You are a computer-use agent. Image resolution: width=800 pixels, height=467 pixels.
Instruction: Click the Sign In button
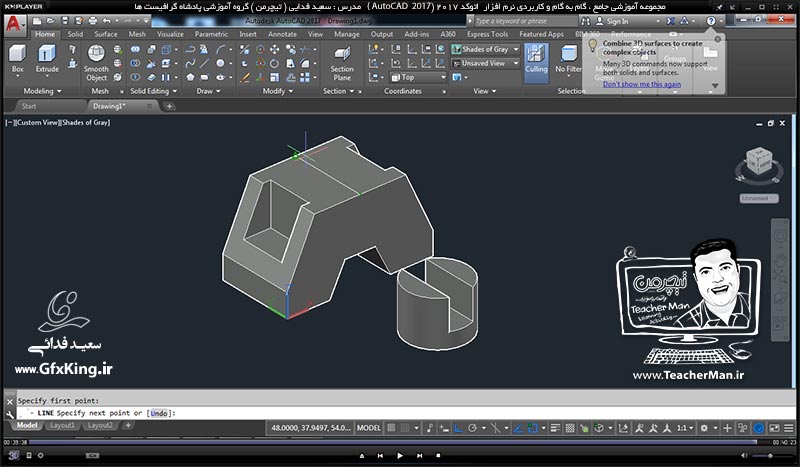pyautogui.click(x=613, y=21)
